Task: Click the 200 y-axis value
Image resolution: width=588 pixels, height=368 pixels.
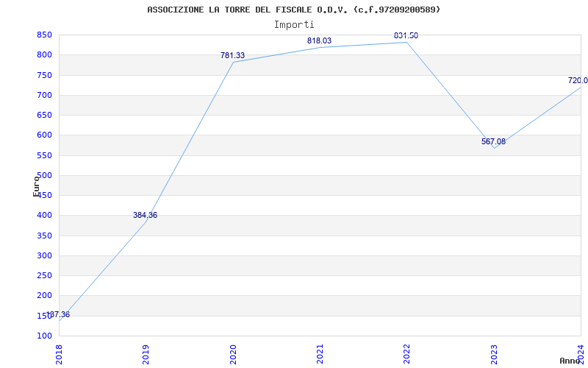Action: (44, 296)
